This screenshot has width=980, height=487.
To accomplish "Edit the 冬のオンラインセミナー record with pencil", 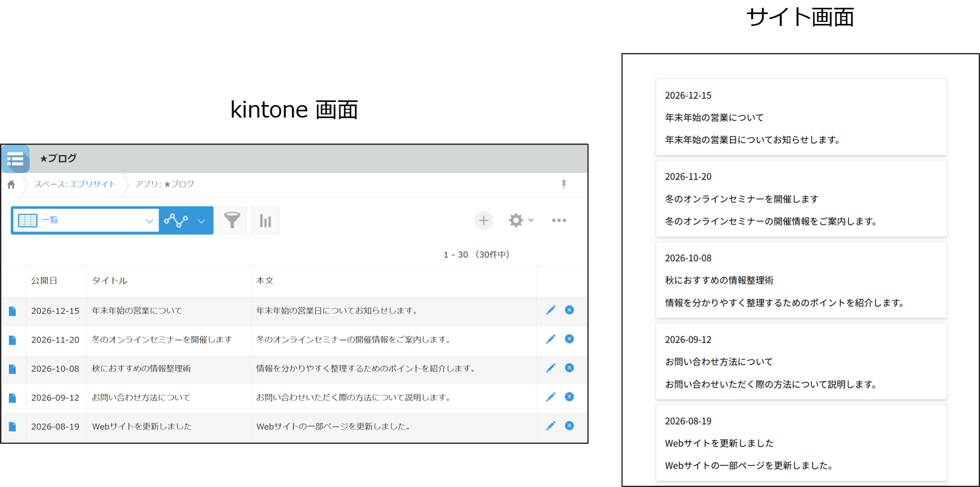I will (x=550, y=339).
